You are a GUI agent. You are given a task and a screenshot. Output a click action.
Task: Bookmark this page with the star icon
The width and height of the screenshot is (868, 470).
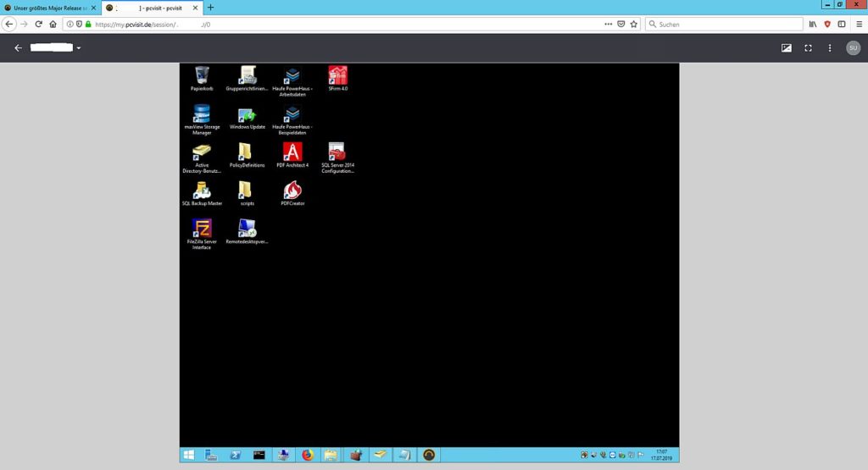633,25
